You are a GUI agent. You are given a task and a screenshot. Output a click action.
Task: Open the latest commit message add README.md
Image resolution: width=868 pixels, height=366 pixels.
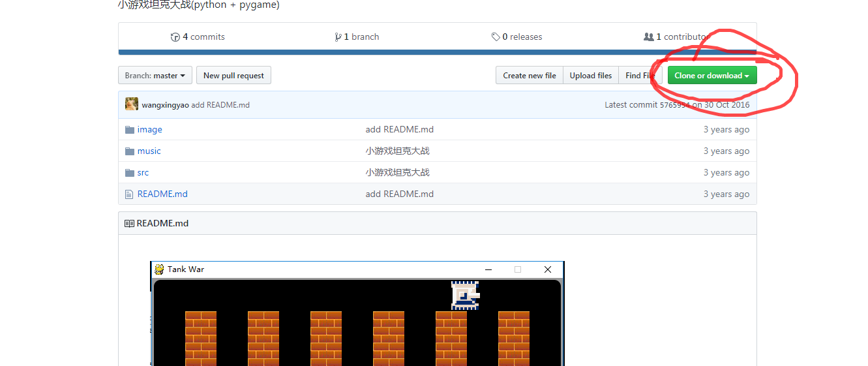pyautogui.click(x=220, y=105)
